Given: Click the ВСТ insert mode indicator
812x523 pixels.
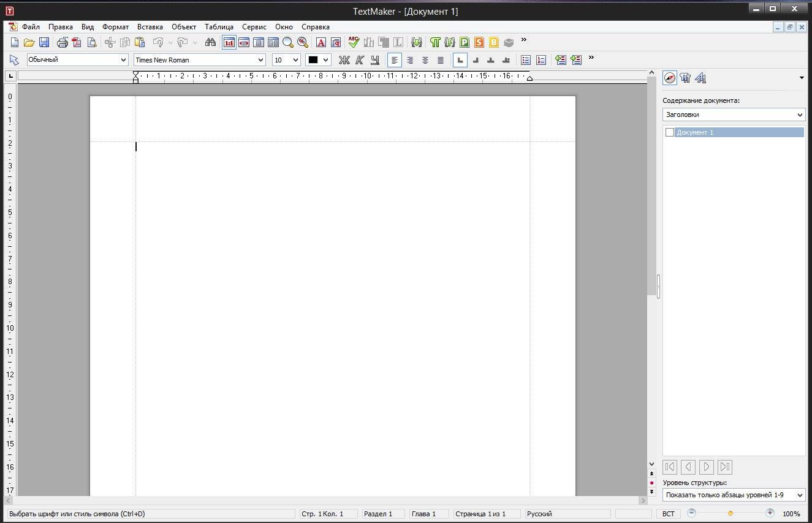Looking at the screenshot, I should coord(668,514).
